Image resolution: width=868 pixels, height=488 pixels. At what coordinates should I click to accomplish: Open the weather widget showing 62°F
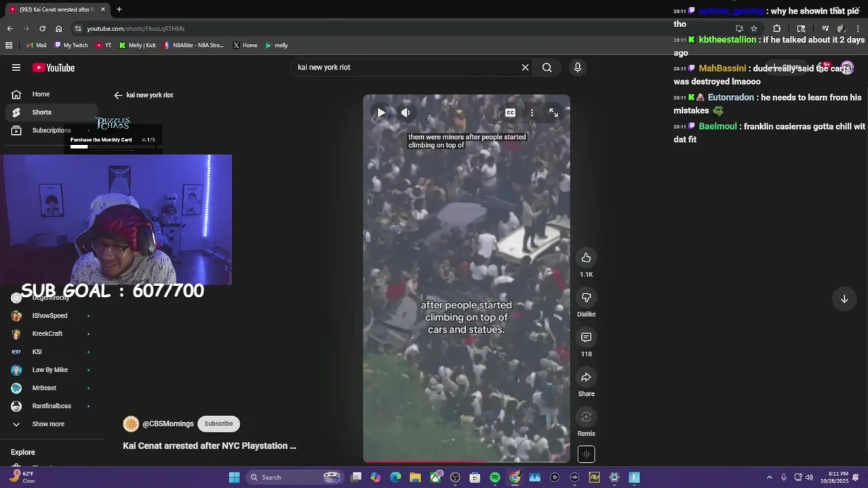[x=22, y=477]
